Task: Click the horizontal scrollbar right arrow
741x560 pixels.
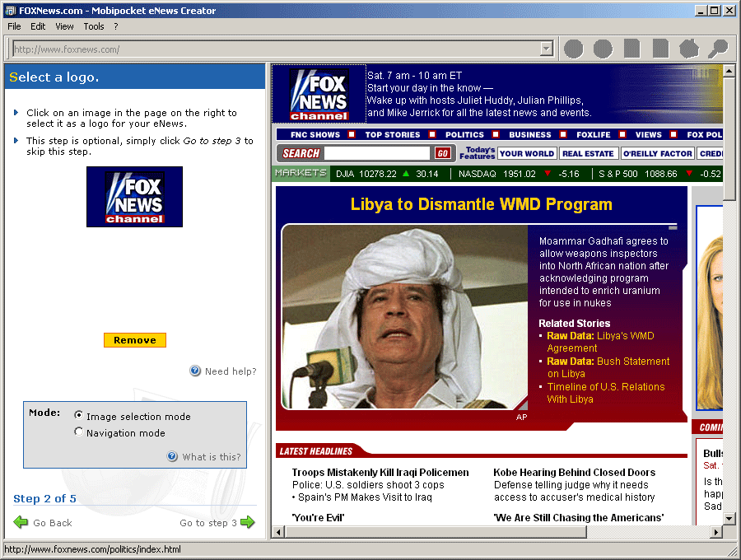Action: point(716,532)
